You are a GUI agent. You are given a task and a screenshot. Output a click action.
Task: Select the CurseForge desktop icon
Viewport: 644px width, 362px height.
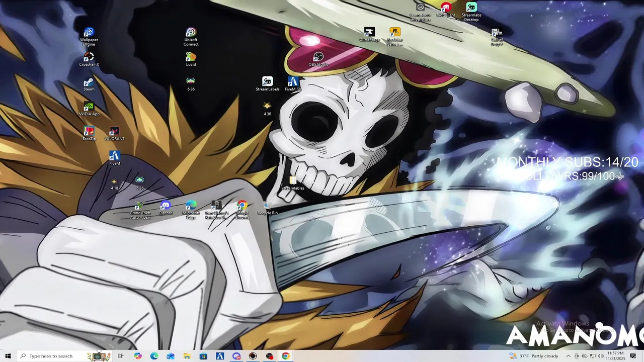click(x=369, y=35)
